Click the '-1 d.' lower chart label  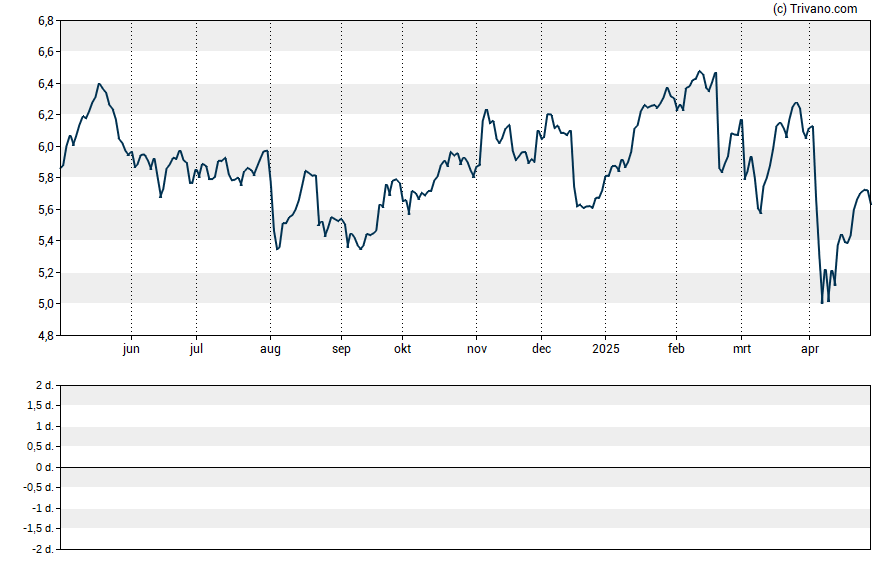tap(42, 508)
